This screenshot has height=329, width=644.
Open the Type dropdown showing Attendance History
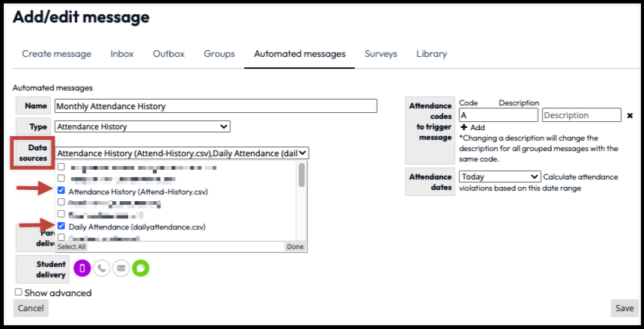click(142, 127)
